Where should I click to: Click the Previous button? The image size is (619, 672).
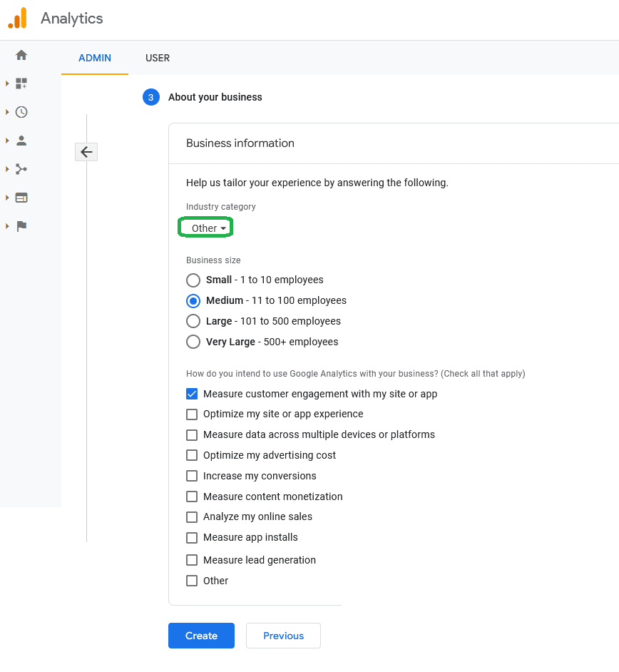tap(283, 636)
